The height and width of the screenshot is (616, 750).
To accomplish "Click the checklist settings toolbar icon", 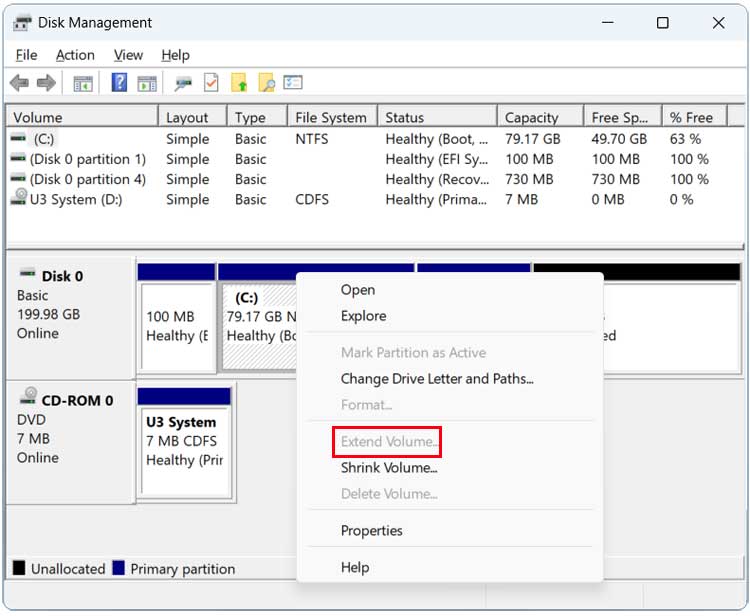I will (x=293, y=83).
